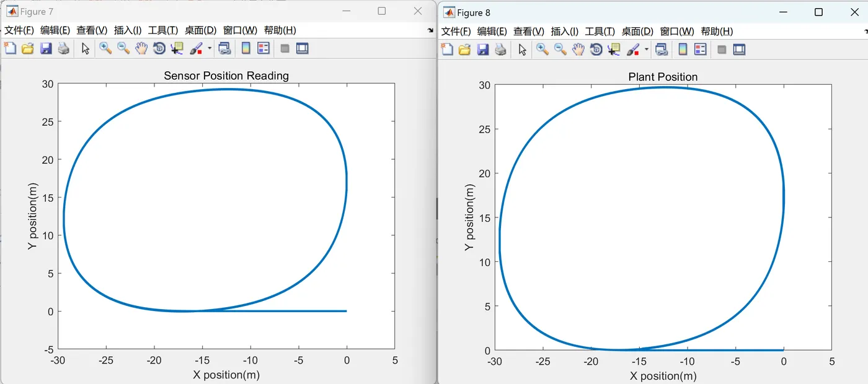Insert legend in Figure 7
This screenshot has width=868, height=384.
[x=263, y=48]
